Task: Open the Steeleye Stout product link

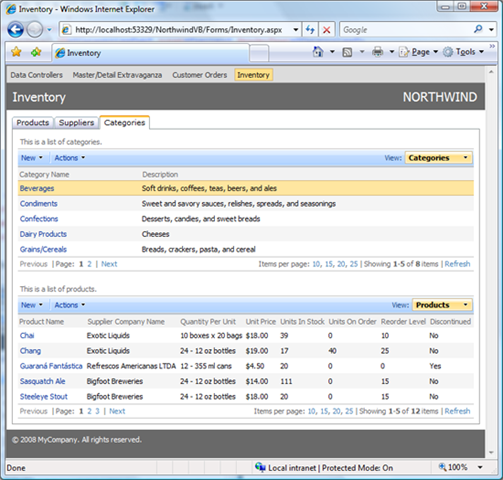Action: [x=43, y=397]
